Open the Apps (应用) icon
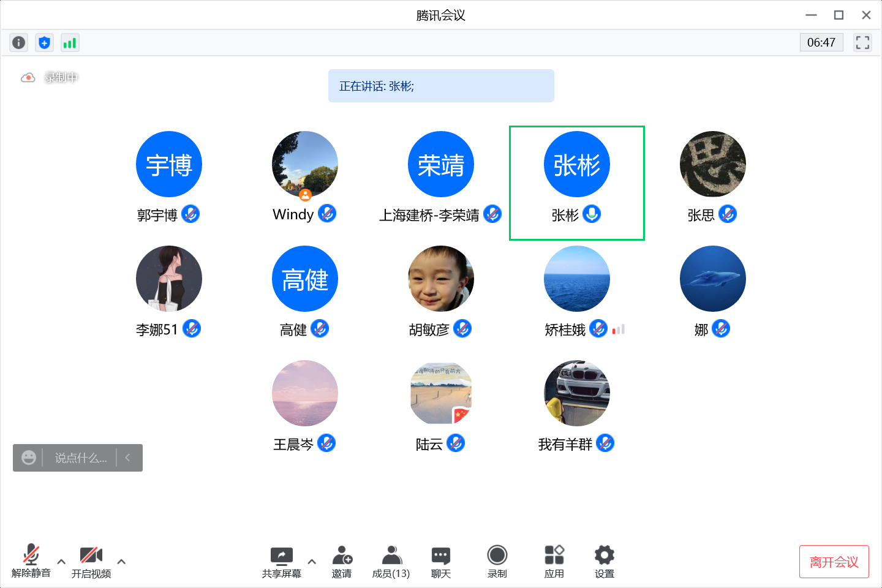 (x=554, y=561)
